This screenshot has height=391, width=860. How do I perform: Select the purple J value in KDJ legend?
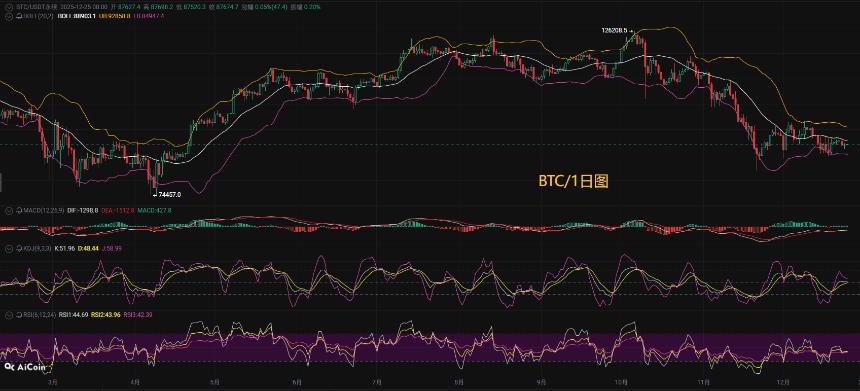pyautogui.click(x=112, y=248)
